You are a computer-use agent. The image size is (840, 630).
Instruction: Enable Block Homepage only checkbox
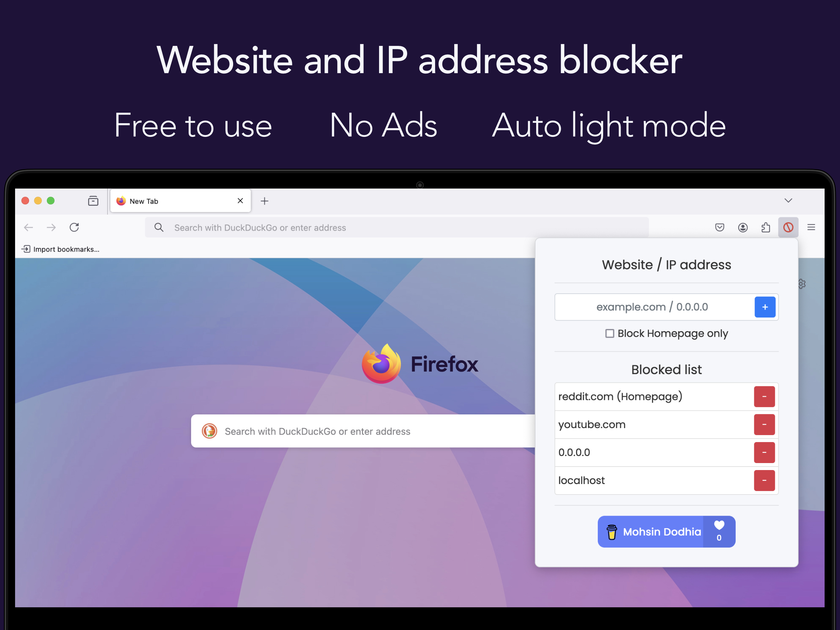[609, 334]
